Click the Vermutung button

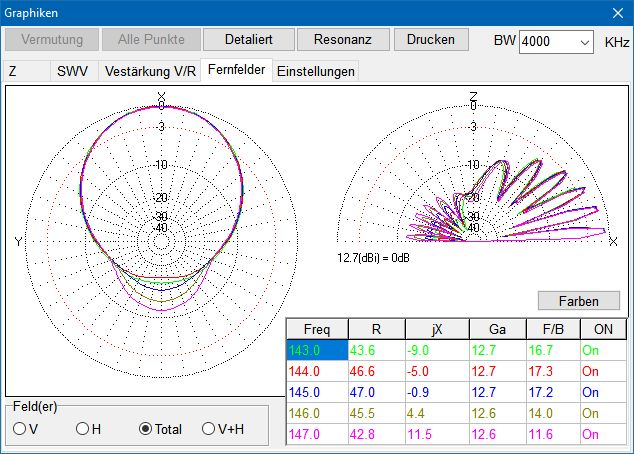(52, 40)
